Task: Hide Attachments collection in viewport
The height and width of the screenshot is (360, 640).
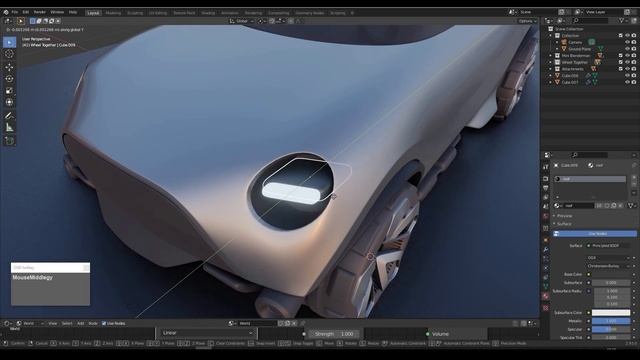Action: click(628, 69)
